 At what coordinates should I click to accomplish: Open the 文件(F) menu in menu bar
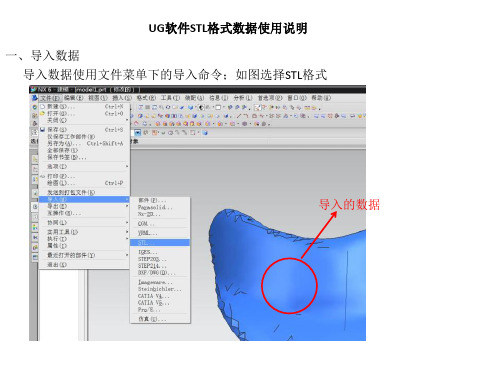pyautogui.click(x=50, y=98)
